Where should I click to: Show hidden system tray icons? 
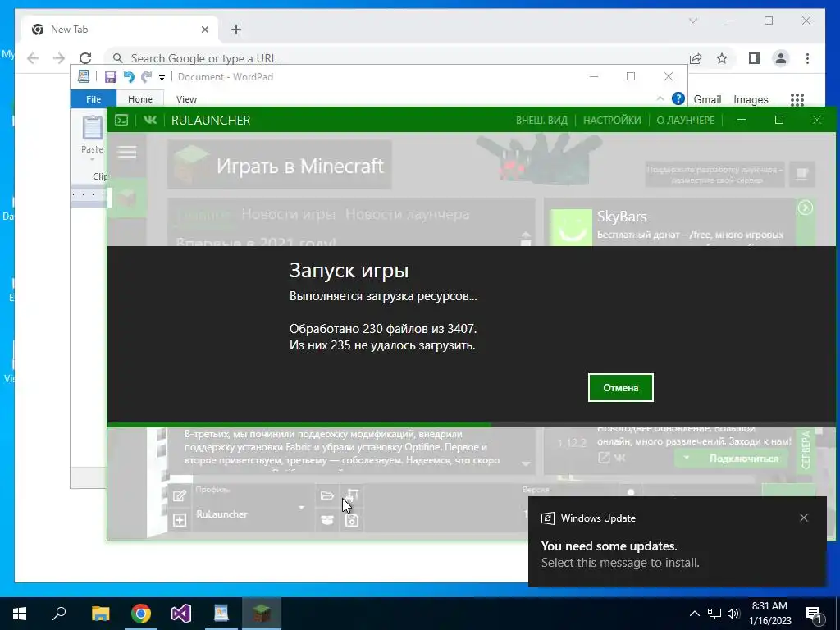pos(694,614)
